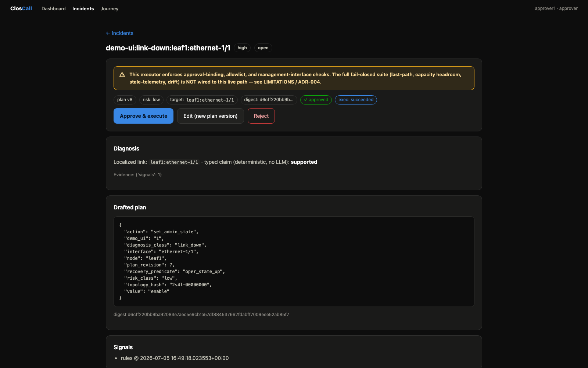The width and height of the screenshot is (588, 368).
Task: Click the 'risk: low' chip
Action: coord(151,100)
